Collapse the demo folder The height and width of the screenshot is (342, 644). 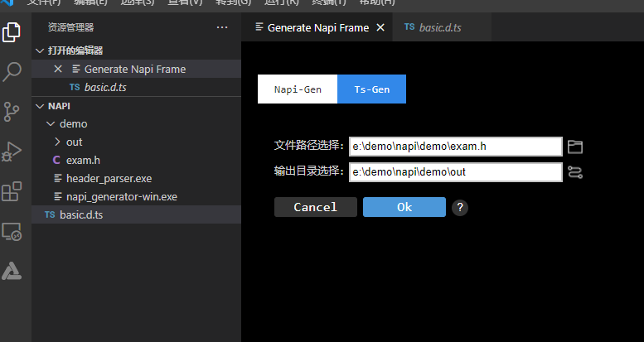coord(51,124)
